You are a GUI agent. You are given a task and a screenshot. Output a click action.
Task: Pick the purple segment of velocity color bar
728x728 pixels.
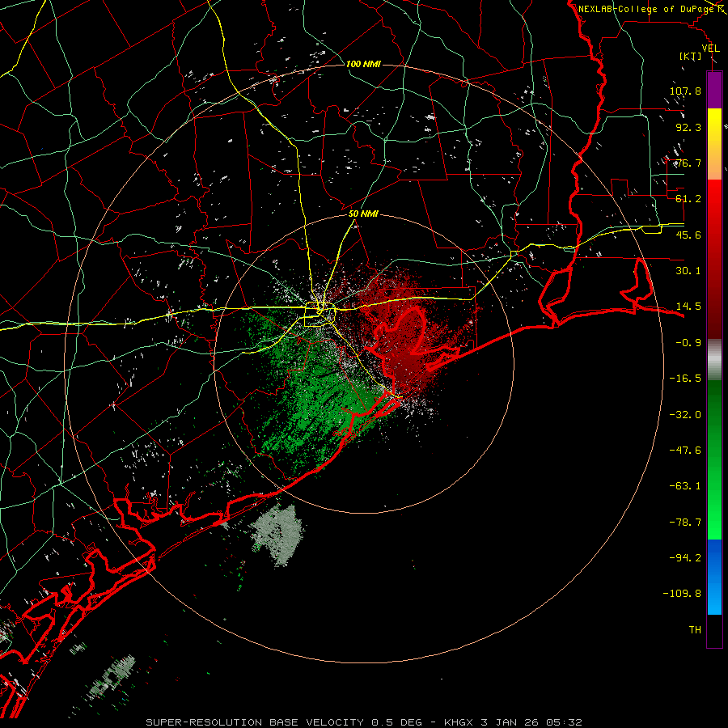click(714, 90)
